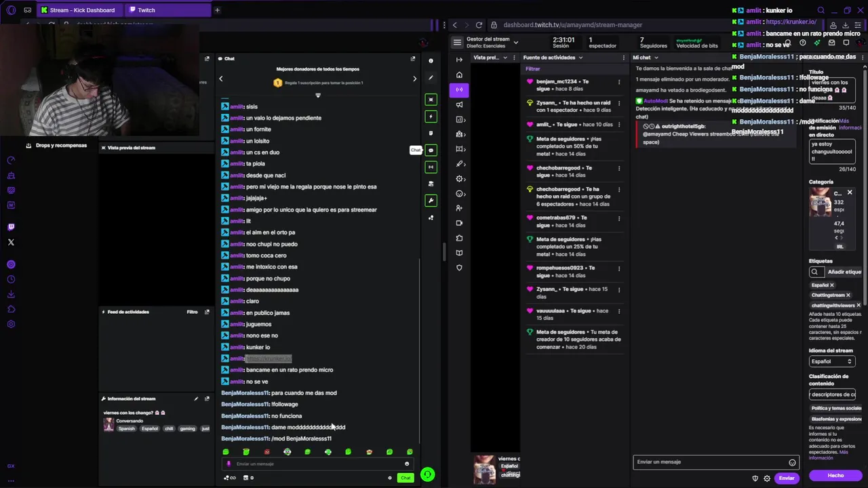Pop out the Feed de actividades panel

pos(207,312)
